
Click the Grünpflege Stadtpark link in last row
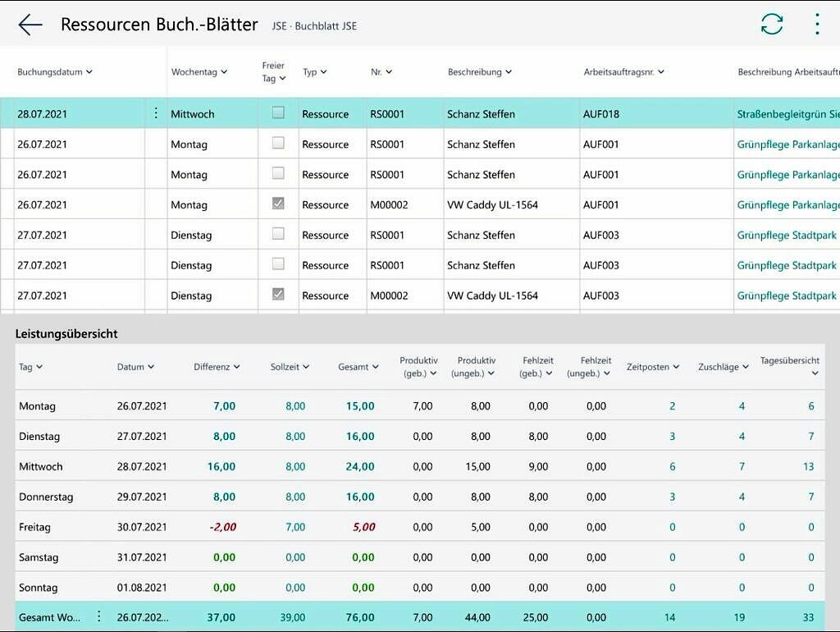click(x=787, y=295)
